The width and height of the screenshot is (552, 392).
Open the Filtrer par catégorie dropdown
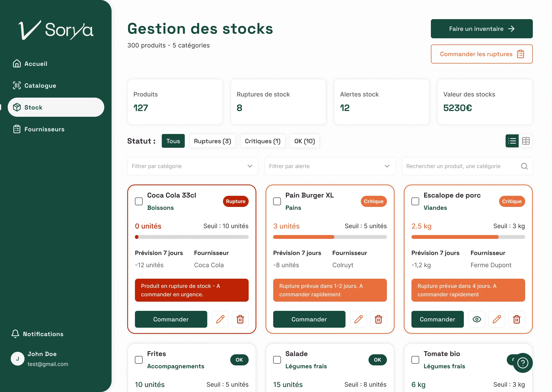(193, 166)
